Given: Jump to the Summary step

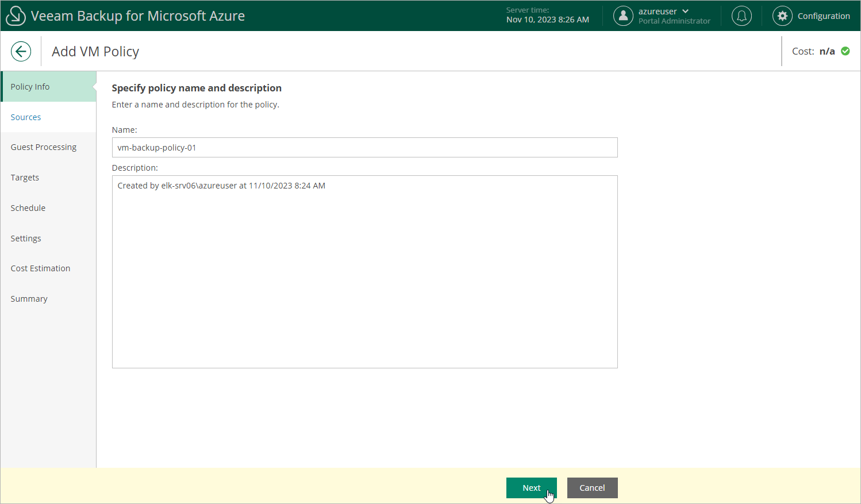Looking at the screenshot, I should [x=48, y=299].
